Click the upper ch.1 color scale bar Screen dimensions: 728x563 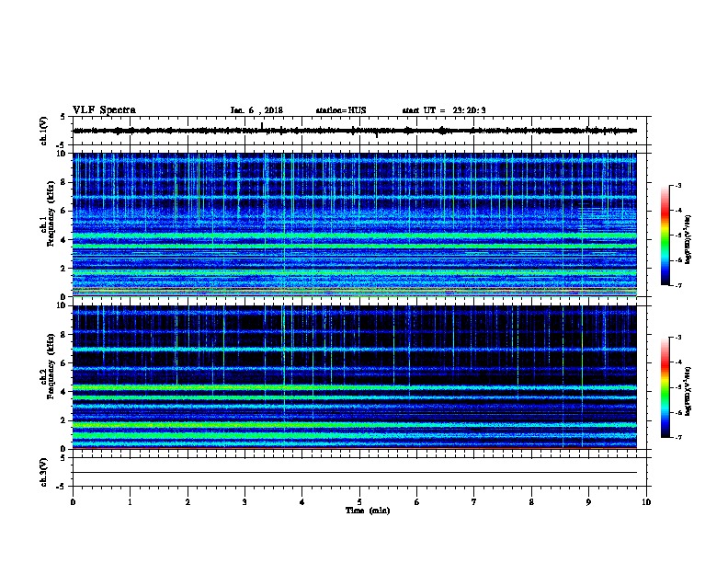tap(665, 236)
